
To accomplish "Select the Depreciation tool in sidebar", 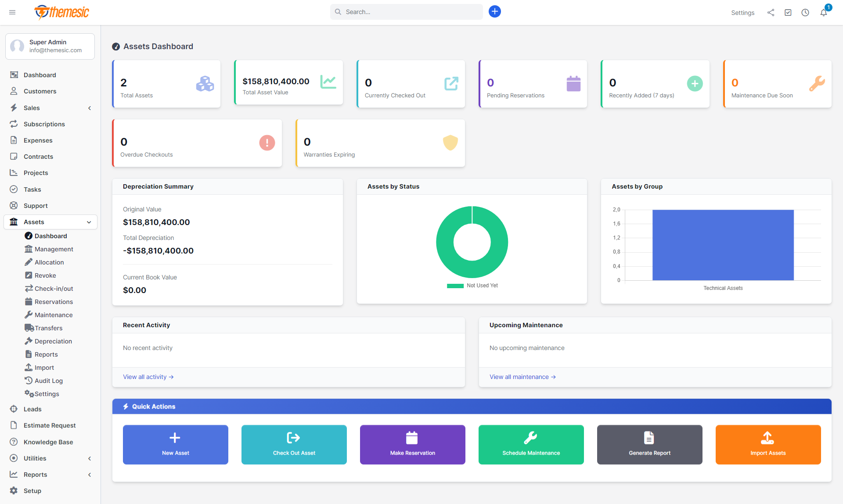I will tap(53, 341).
